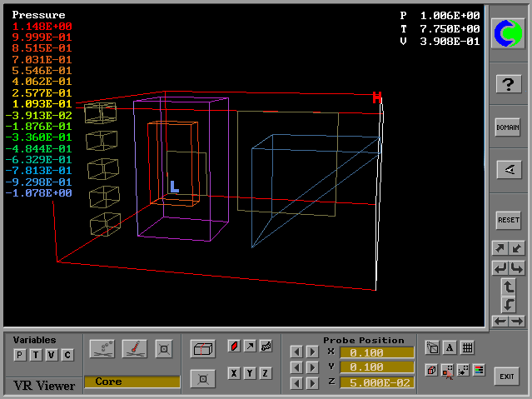Toggle the Velocity variable V button
The image size is (532, 399).
(x=51, y=356)
